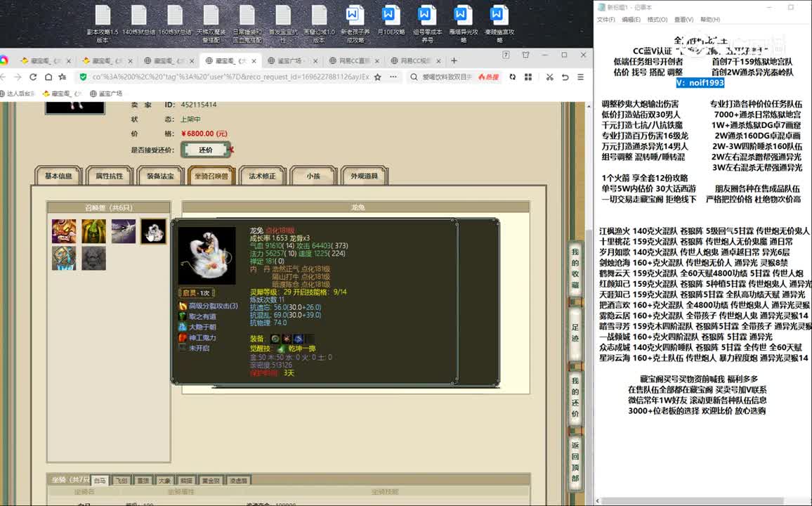The width and height of the screenshot is (812, 506).
Task: Click the 取之有道 skill icon
Action: (183, 316)
